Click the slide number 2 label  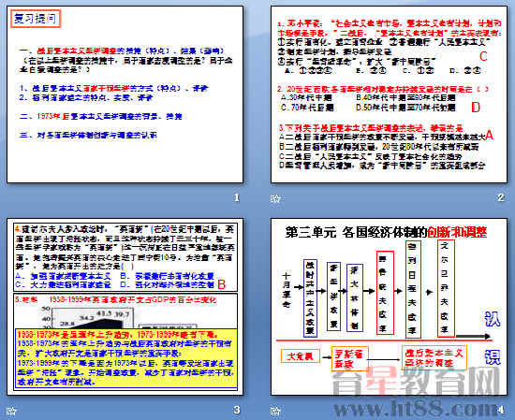[501, 197]
